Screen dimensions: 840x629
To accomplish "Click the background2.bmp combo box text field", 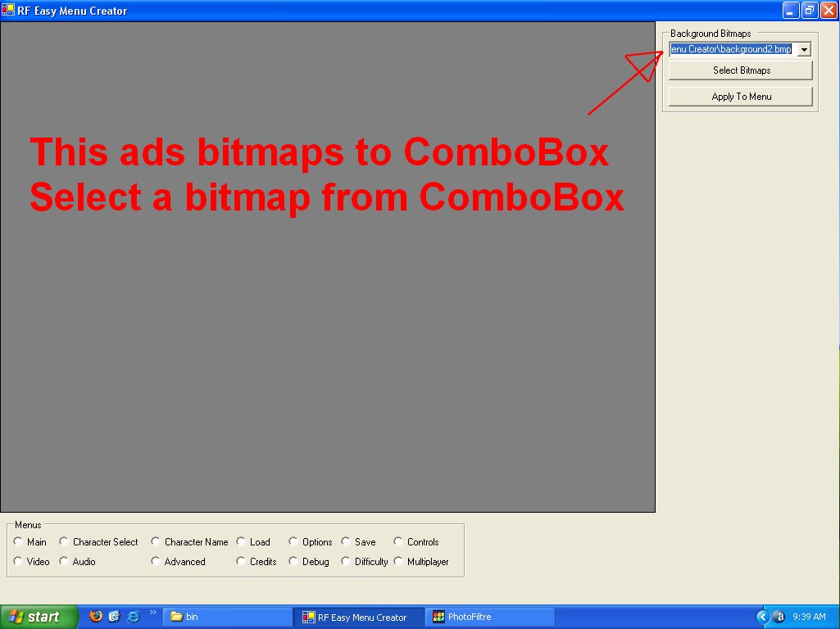I will 732,50.
